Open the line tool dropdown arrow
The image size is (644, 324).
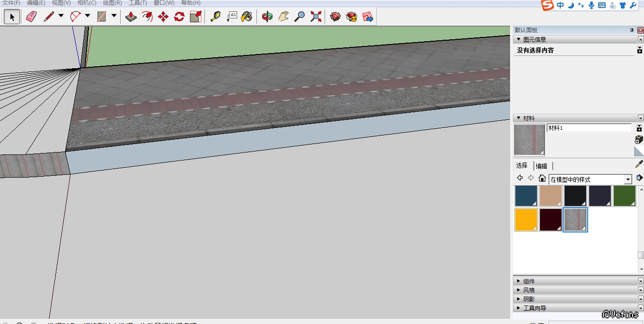(61, 16)
